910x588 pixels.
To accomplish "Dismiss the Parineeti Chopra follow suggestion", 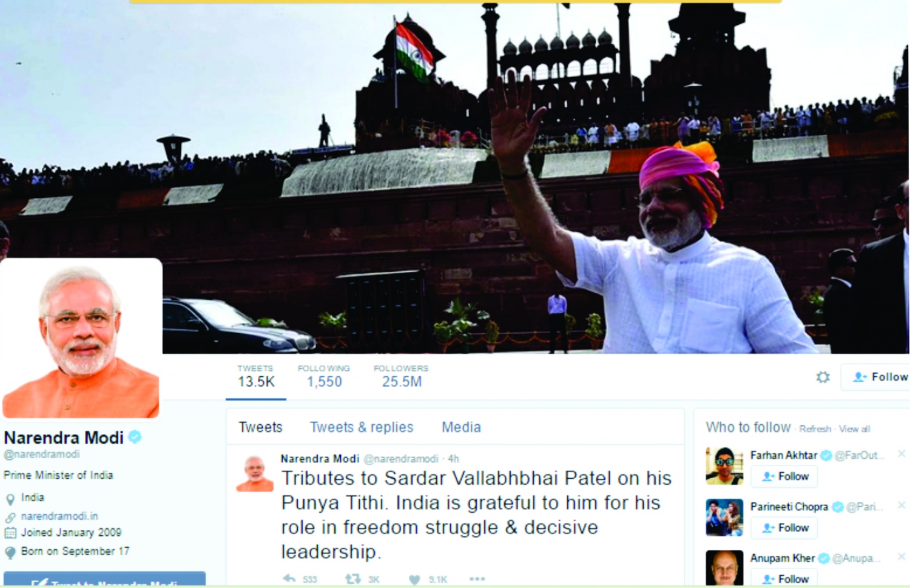I will [901, 505].
